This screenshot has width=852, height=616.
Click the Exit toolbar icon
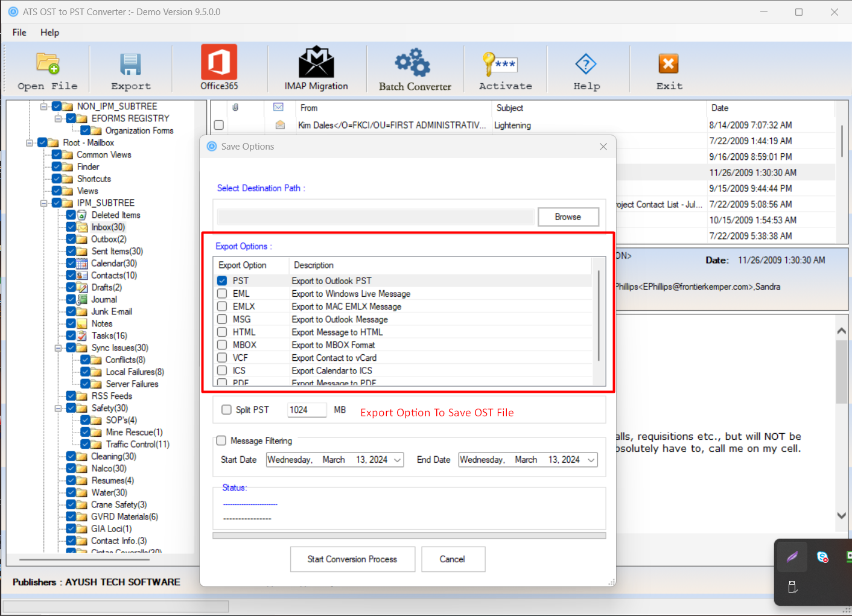coord(669,63)
